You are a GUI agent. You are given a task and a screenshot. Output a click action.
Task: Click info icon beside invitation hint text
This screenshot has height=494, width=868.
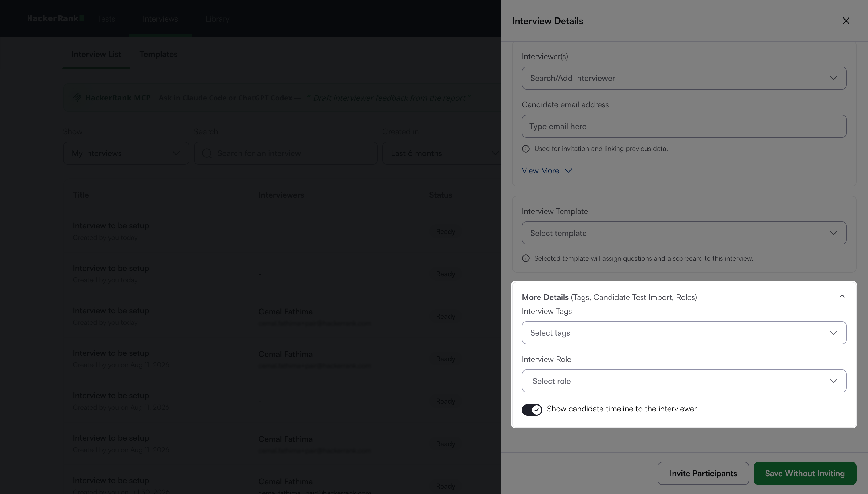(526, 149)
